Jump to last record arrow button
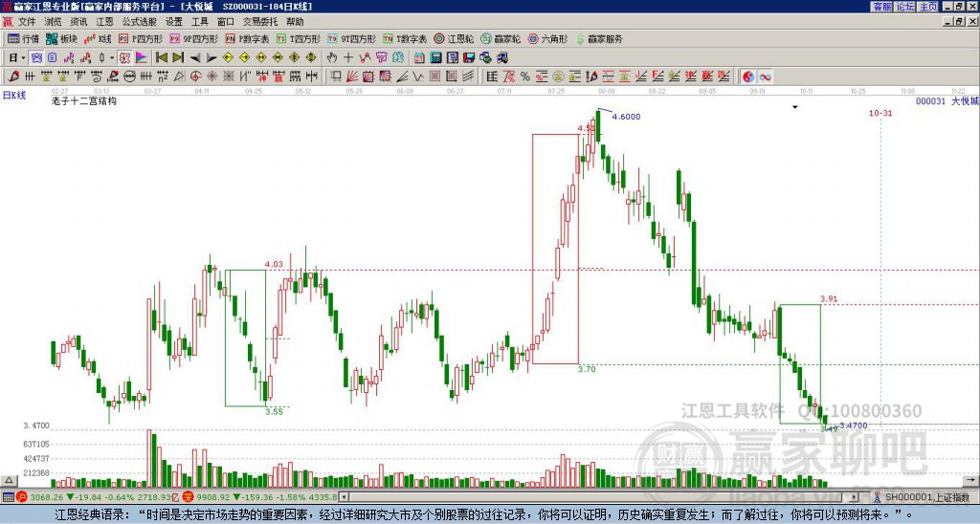 pos(178,57)
